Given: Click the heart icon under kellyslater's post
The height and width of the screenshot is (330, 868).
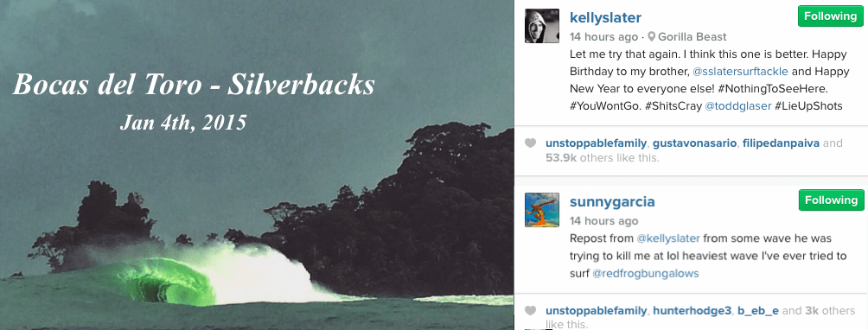Looking at the screenshot, I should coord(530,143).
